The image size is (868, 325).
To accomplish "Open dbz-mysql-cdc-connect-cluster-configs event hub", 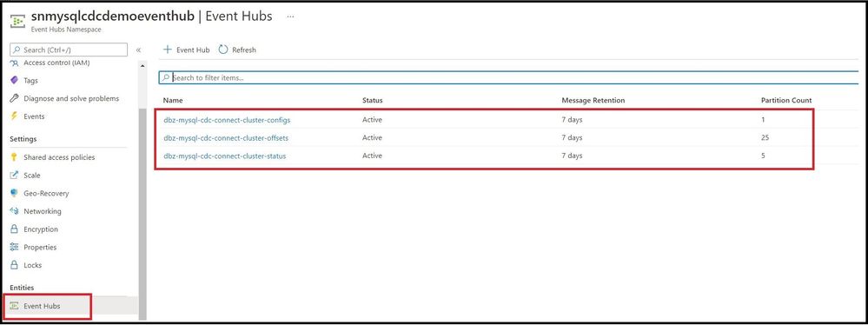I will (x=227, y=120).
